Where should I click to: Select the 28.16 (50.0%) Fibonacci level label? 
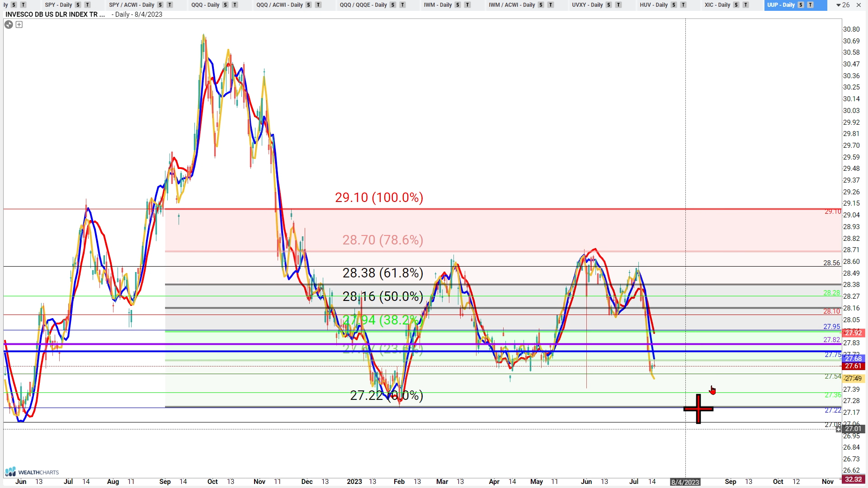click(382, 296)
